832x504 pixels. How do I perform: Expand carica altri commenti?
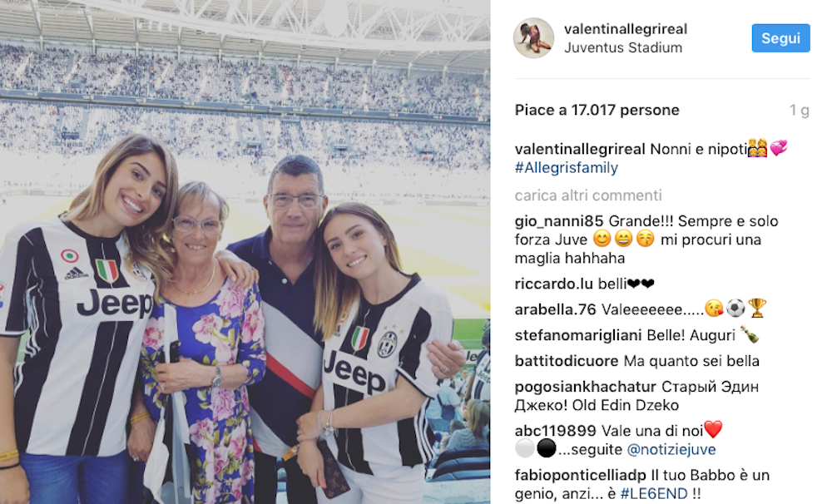(x=588, y=195)
